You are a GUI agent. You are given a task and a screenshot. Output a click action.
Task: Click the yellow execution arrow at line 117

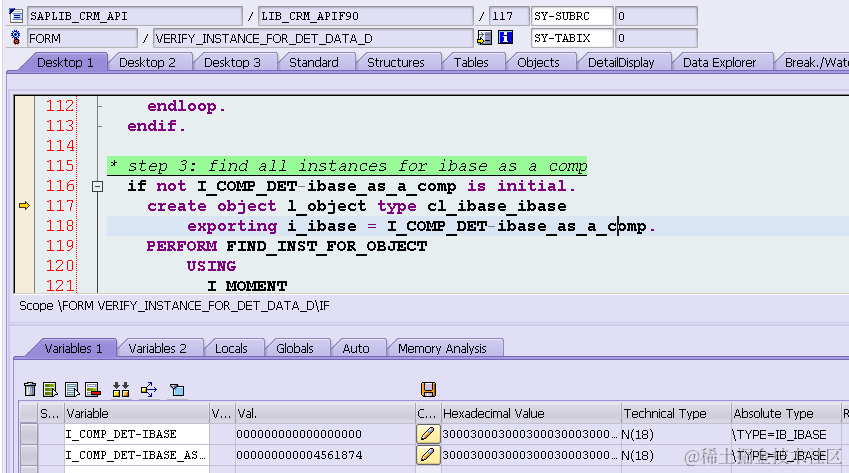(x=24, y=206)
